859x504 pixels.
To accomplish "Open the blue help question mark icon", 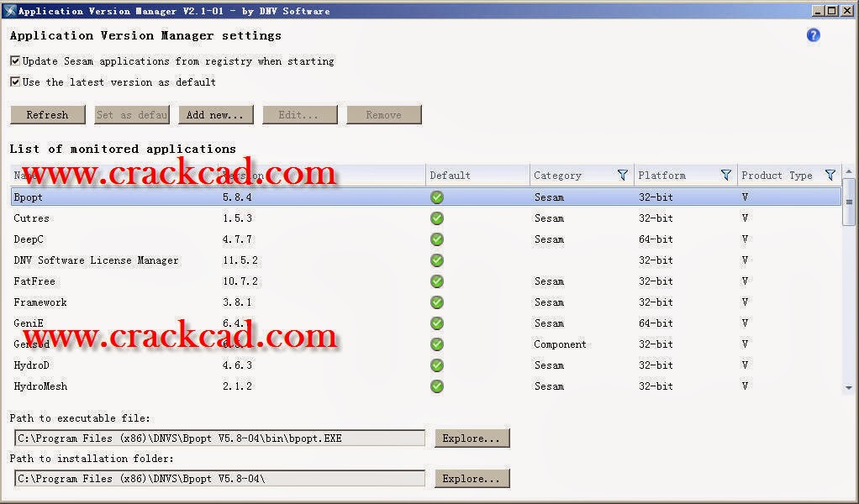I will pos(814,35).
